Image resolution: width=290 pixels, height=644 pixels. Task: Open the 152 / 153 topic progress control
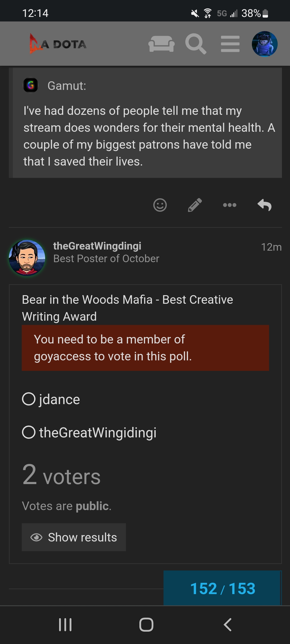222,588
